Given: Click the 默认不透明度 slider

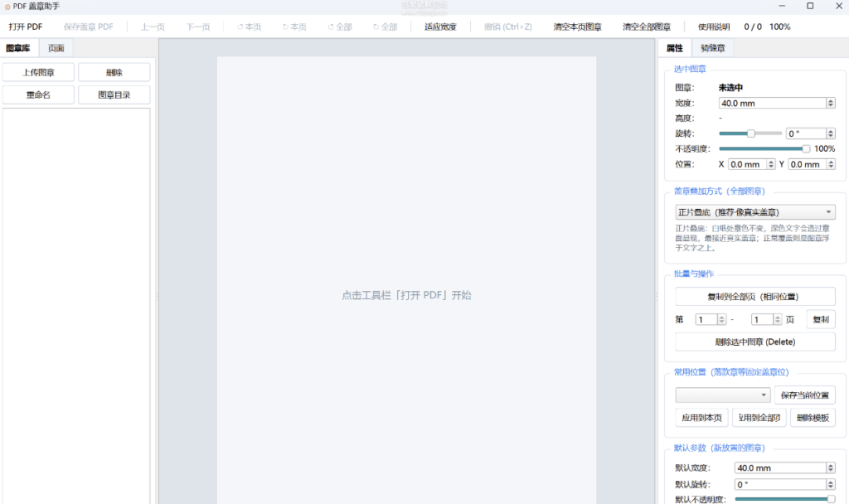Looking at the screenshot, I should (784, 499).
